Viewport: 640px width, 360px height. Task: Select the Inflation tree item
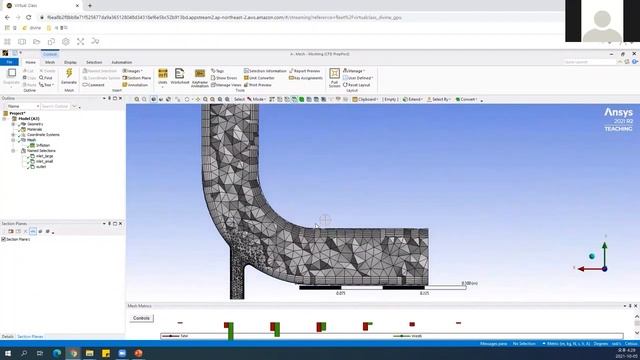coord(43,145)
